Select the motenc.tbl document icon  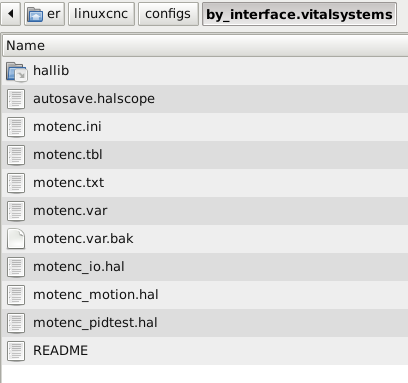tap(16, 155)
